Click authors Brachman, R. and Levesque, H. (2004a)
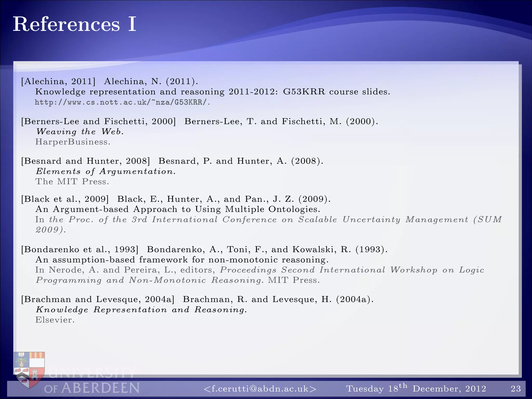Viewport: 532px width, 399px height. [278, 300]
